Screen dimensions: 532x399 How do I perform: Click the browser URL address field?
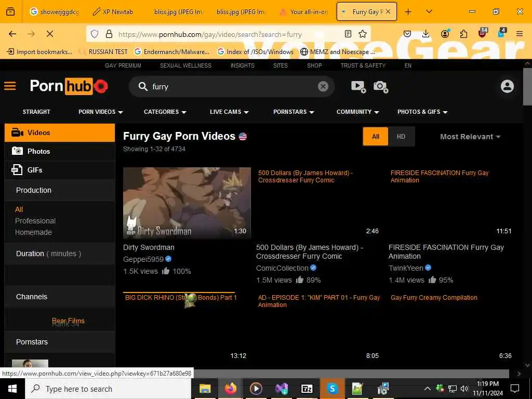click(x=228, y=34)
